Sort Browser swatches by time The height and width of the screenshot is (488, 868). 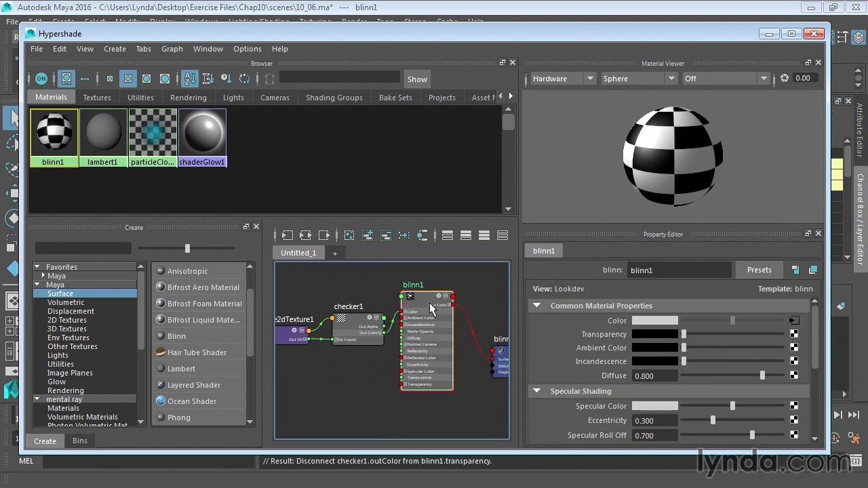tap(226, 79)
